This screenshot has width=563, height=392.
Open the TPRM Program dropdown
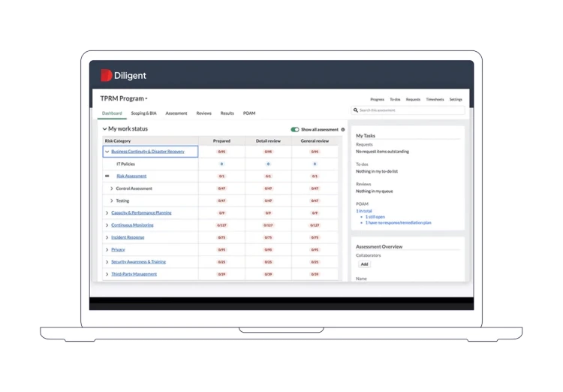pos(124,98)
